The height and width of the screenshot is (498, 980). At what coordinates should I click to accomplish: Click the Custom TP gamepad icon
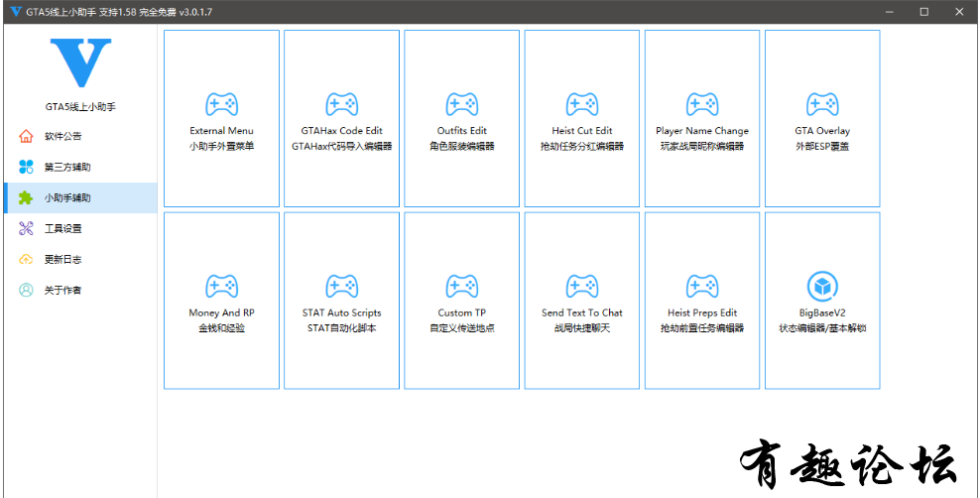462,286
